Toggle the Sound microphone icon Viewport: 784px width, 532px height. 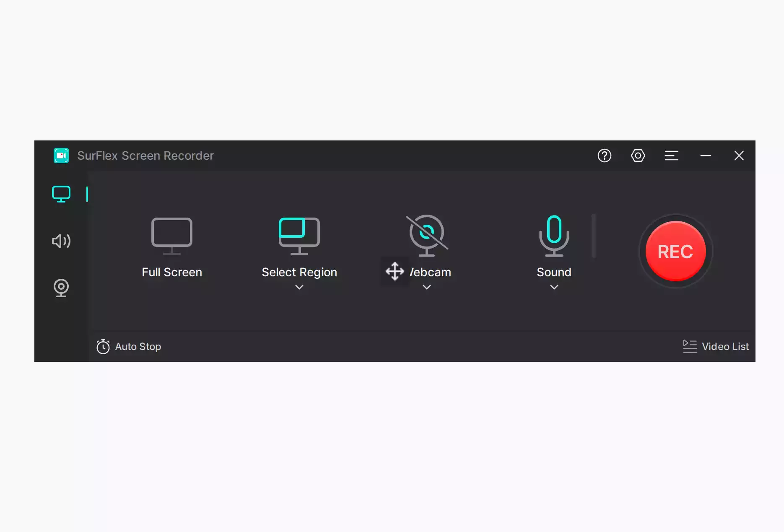554,236
